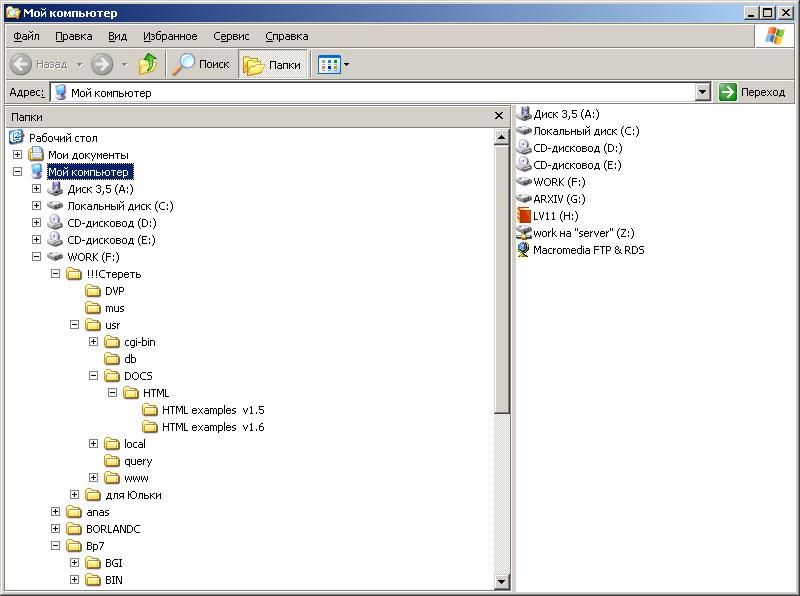Click the folder tree scrollbar thumb

[502, 279]
